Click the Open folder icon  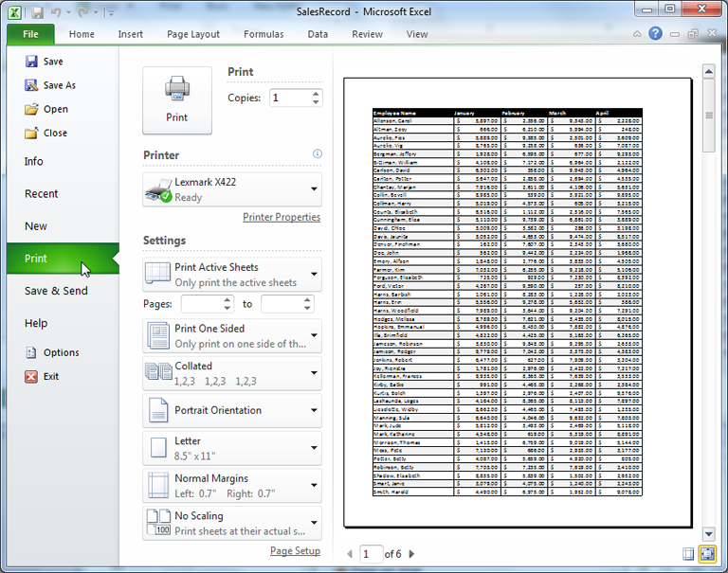pos(31,109)
